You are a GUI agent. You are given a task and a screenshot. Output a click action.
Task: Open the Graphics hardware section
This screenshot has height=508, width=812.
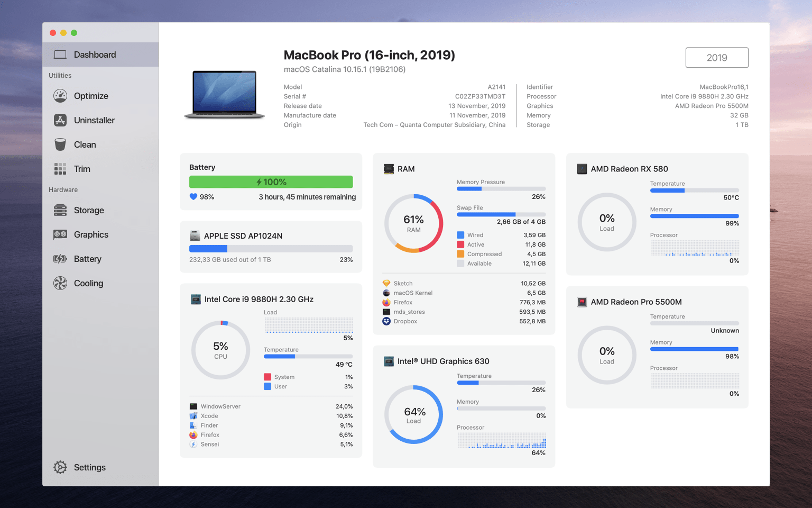[91, 234]
